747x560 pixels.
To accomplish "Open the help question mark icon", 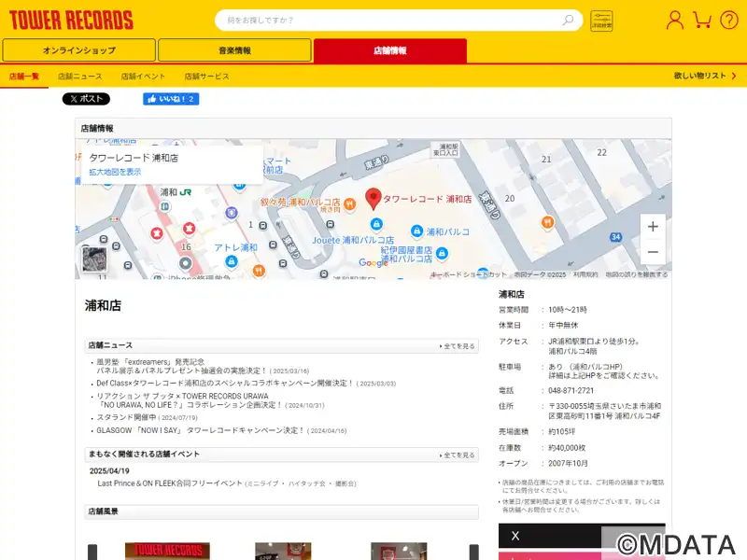I will point(729,20).
